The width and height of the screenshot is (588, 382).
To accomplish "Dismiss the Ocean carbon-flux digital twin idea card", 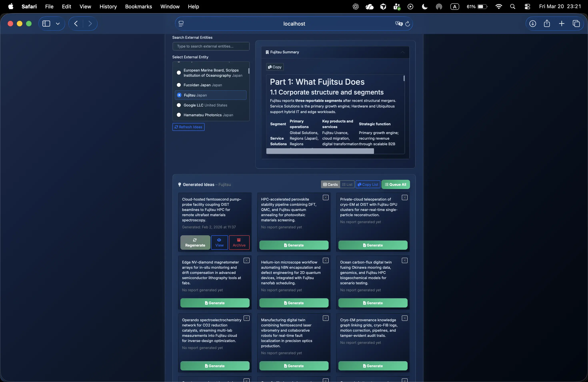I will [x=405, y=260].
